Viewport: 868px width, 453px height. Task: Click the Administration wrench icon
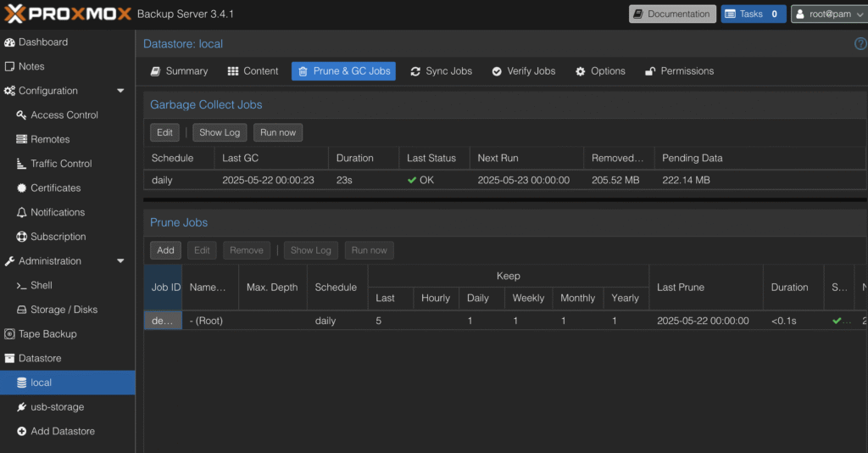9,261
